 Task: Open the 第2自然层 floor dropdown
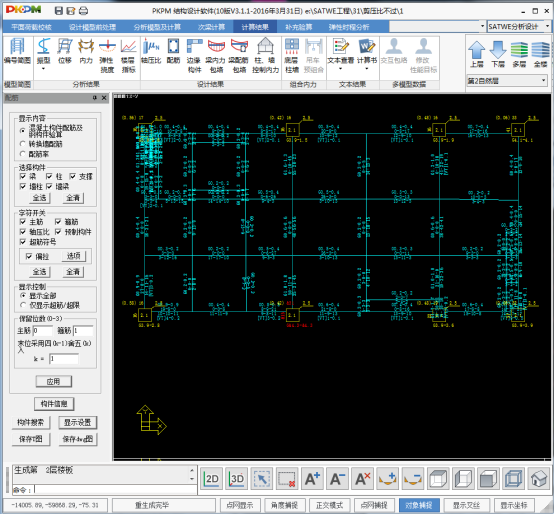tap(507, 81)
